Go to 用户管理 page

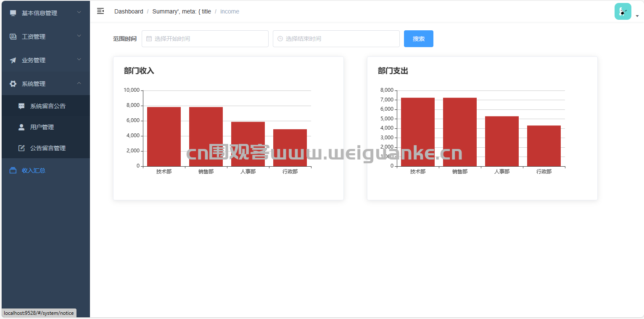(x=46, y=127)
